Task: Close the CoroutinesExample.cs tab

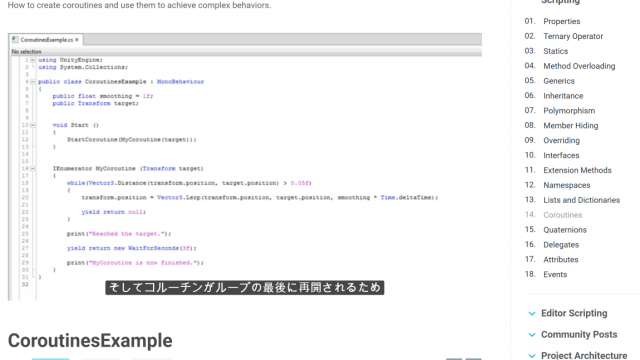Action: tap(77, 40)
